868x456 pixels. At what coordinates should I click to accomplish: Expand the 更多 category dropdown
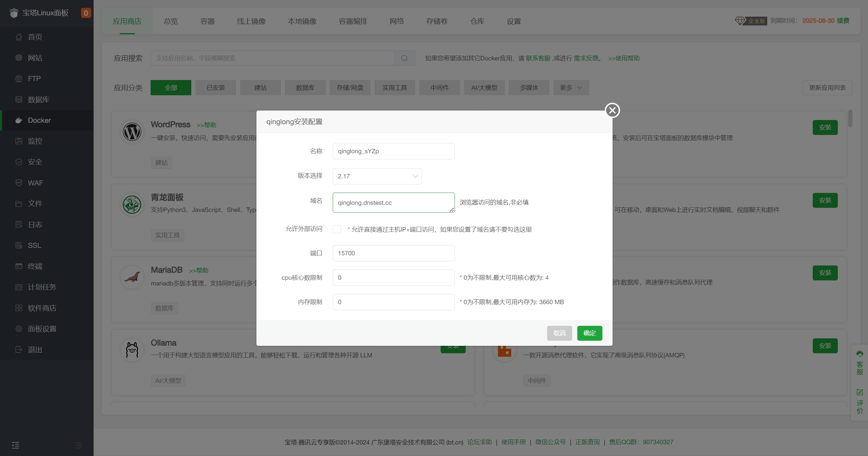coord(571,88)
